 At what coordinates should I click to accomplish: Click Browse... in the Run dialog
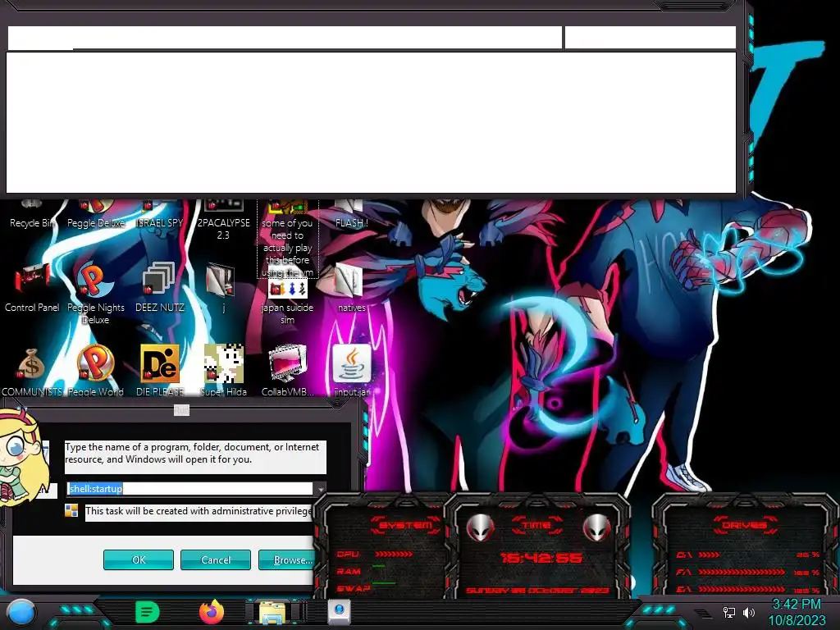pyautogui.click(x=286, y=559)
